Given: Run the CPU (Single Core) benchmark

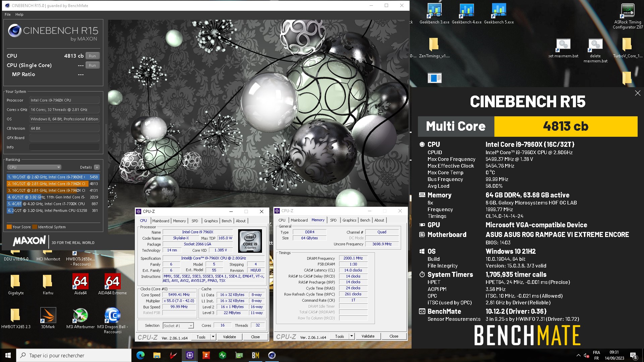Looking at the screenshot, I should click(93, 65).
